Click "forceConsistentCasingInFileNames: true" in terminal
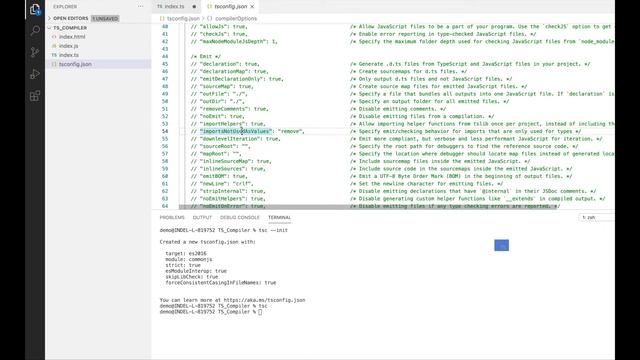Viewport: 640px width, 360px height. click(221, 282)
